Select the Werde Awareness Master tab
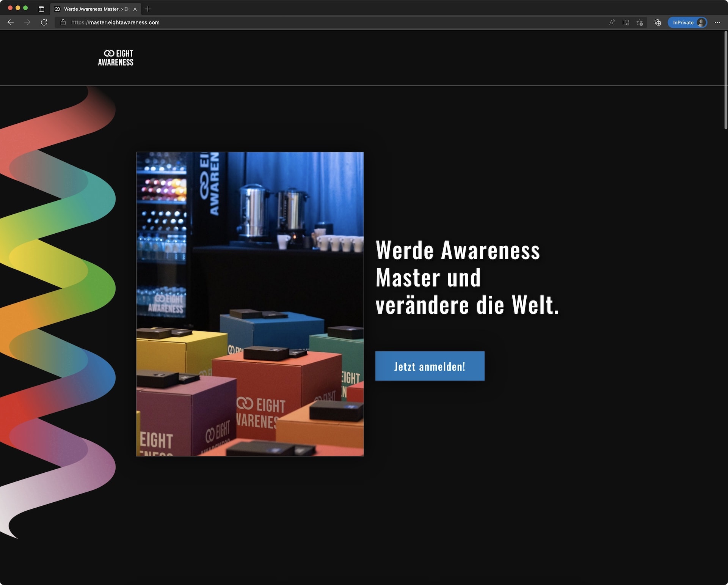 (92, 9)
